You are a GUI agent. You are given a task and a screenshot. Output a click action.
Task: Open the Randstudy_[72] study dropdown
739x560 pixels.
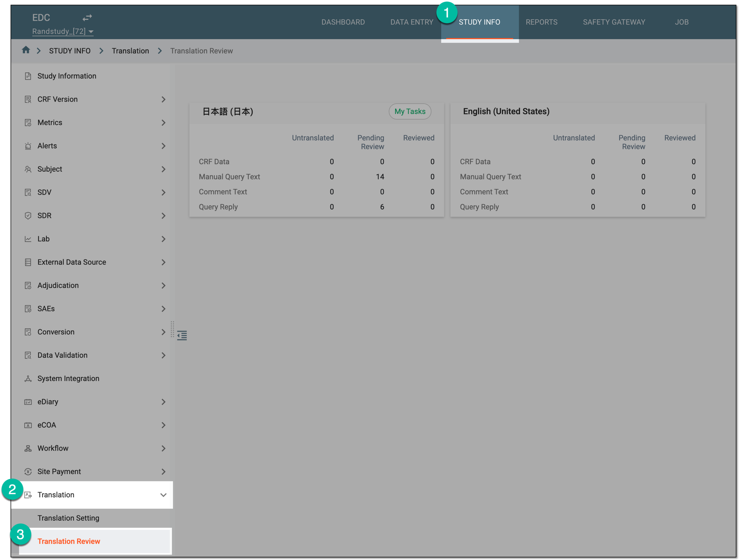point(63,31)
